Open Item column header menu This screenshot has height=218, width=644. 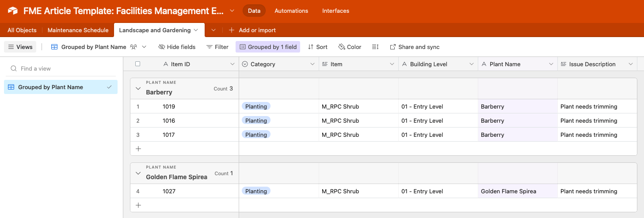pos(392,64)
